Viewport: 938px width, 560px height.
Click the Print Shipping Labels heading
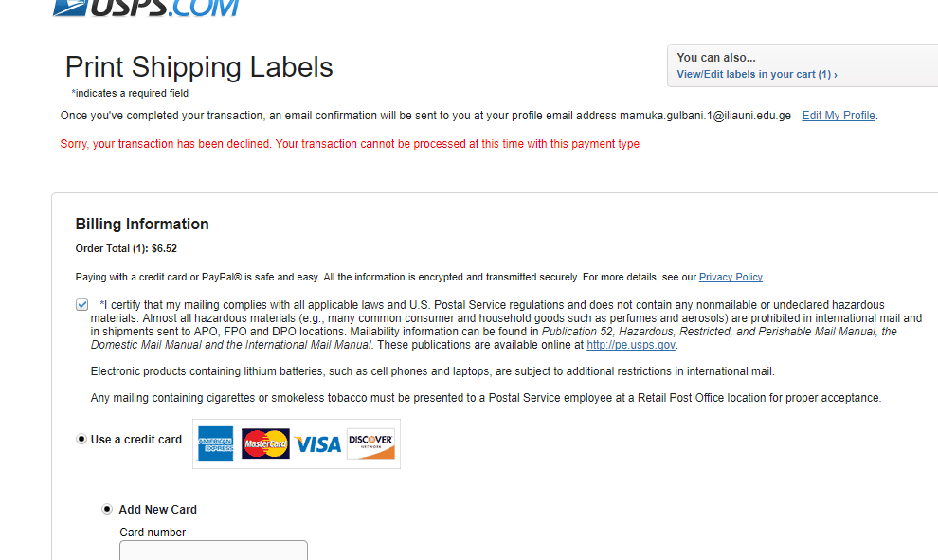[198, 67]
